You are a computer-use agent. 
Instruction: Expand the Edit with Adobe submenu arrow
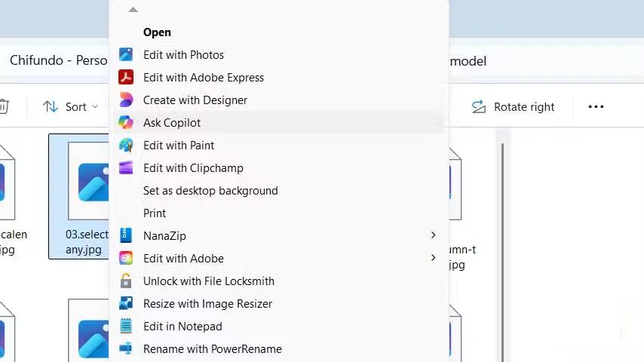pyautogui.click(x=433, y=259)
